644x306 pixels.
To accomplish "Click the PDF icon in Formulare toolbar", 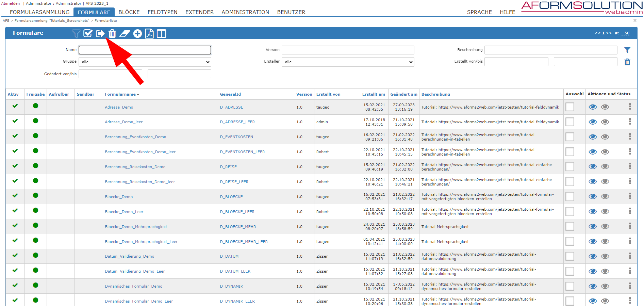I will (x=149, y=33).
